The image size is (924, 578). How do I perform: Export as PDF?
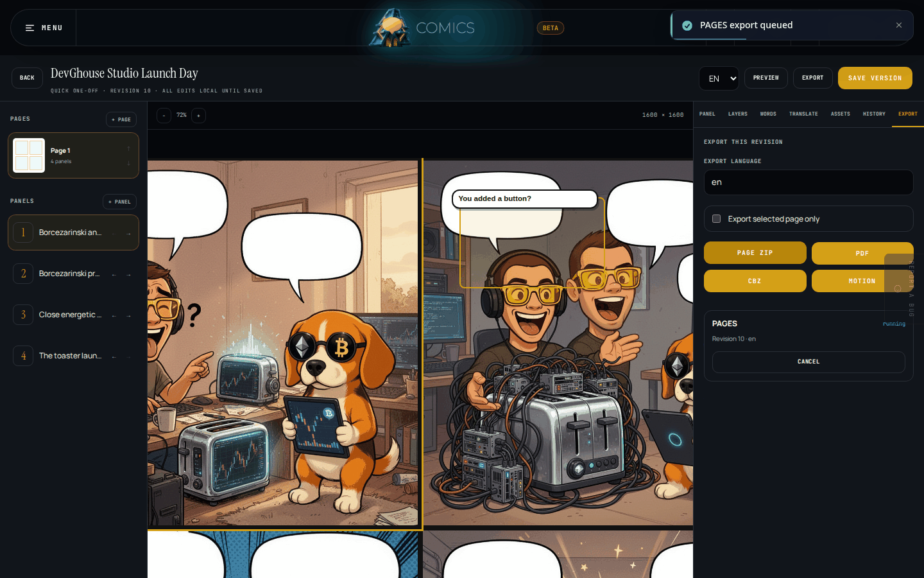pyautogui.click(x=862, y=253)
